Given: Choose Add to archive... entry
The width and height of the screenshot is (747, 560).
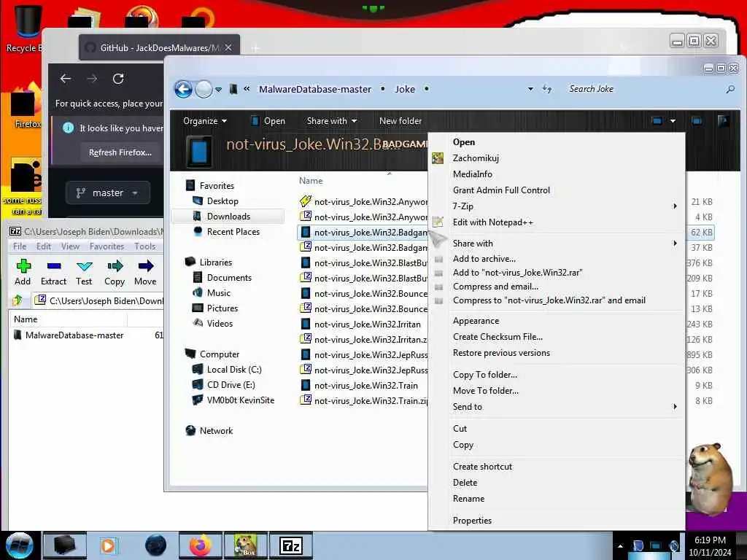Looking at the screenshot, I should click(484, 259).
